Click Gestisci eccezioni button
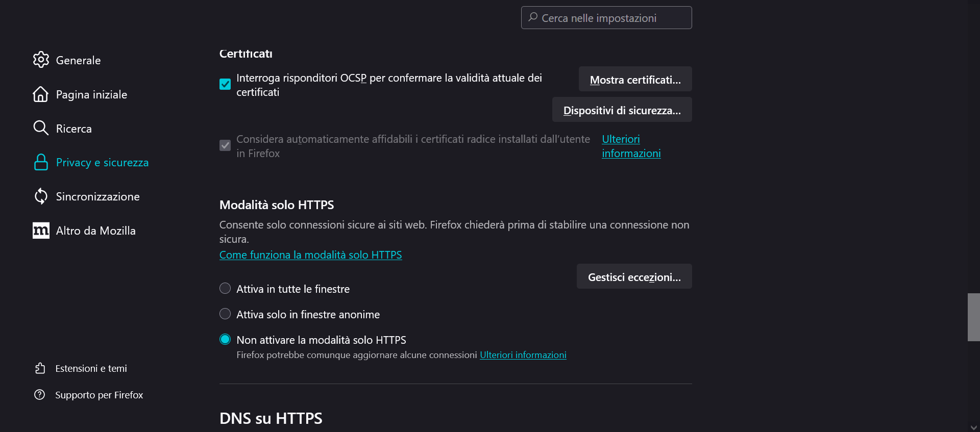This screenshot has height=432, width=980. tap(634, 276)
